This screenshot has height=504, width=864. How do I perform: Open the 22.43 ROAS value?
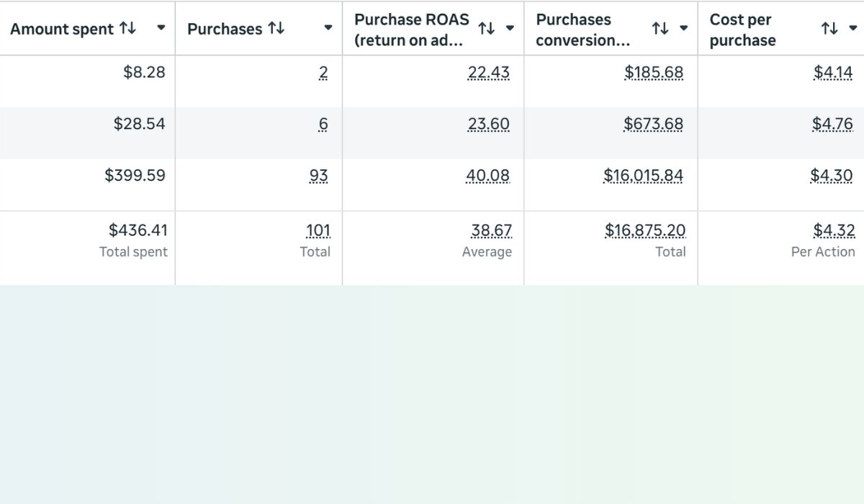tap(488, 73)
